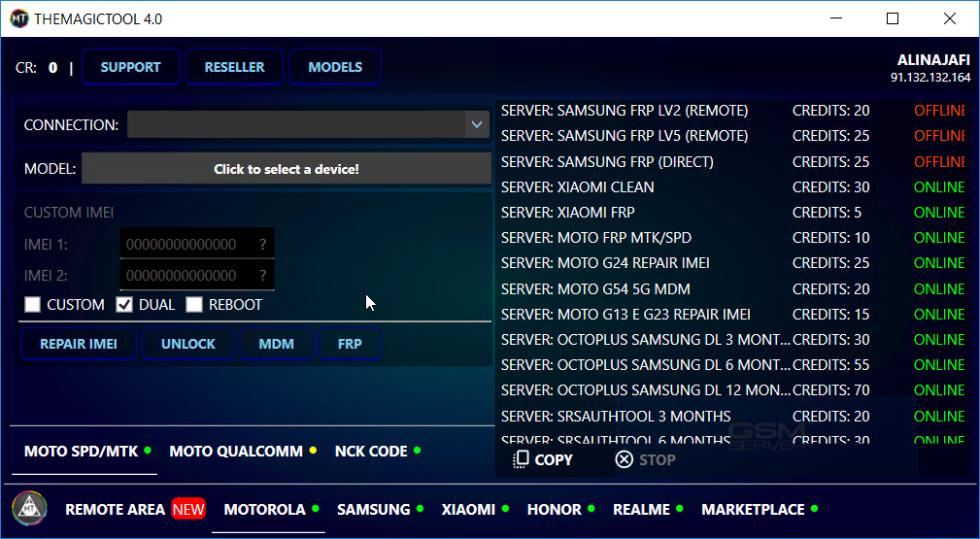Open the device MODEL selector
The height and width of the screenshot is (539, 980).
point(287,169)
